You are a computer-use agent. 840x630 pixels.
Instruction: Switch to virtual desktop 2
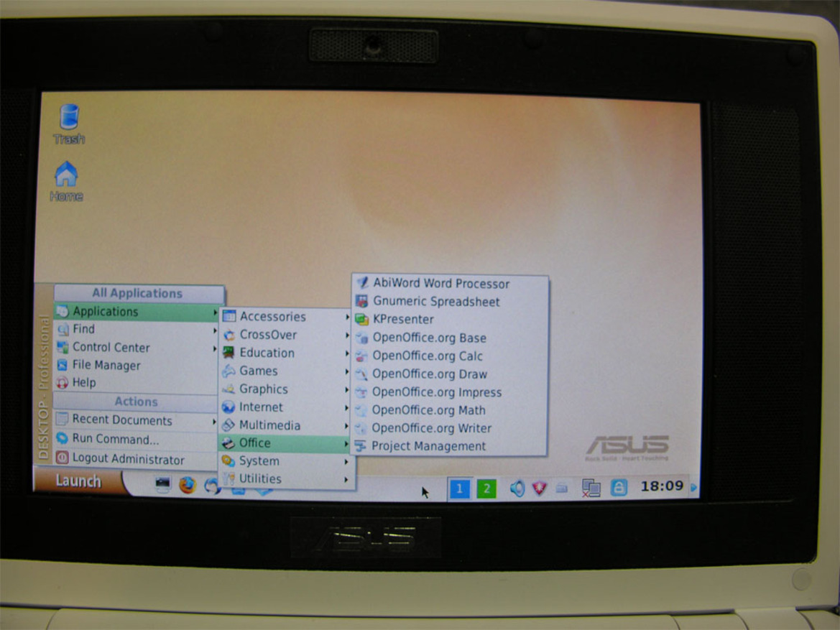(486, 488)
